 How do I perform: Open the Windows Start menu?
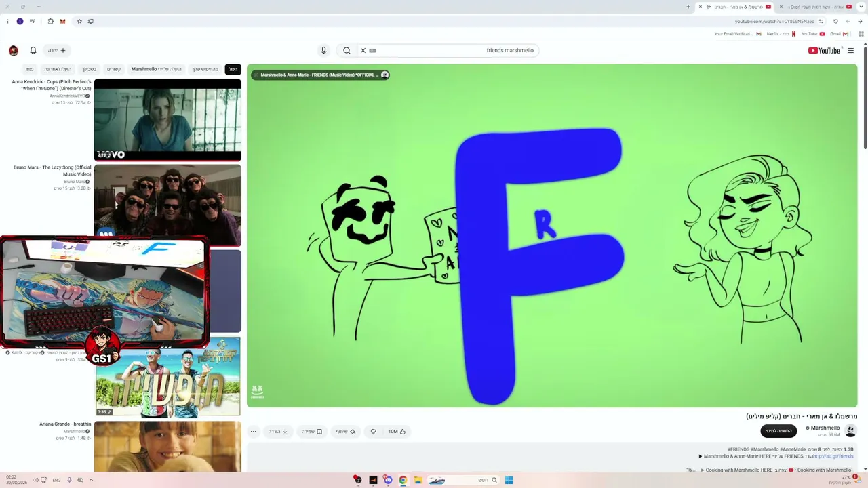pos(509,480)
